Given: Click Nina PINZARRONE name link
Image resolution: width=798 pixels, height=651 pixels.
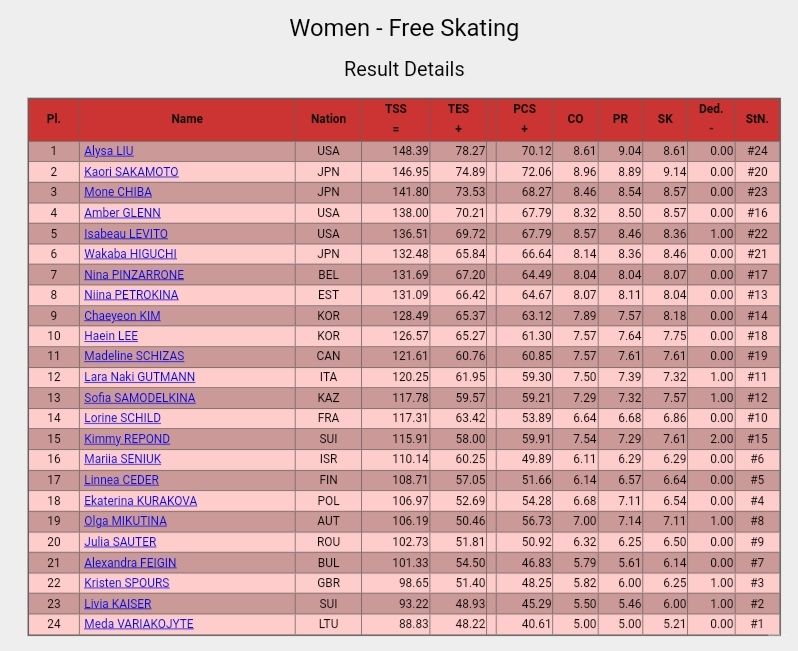Looking at the screenshot, I should click(134, 275).
